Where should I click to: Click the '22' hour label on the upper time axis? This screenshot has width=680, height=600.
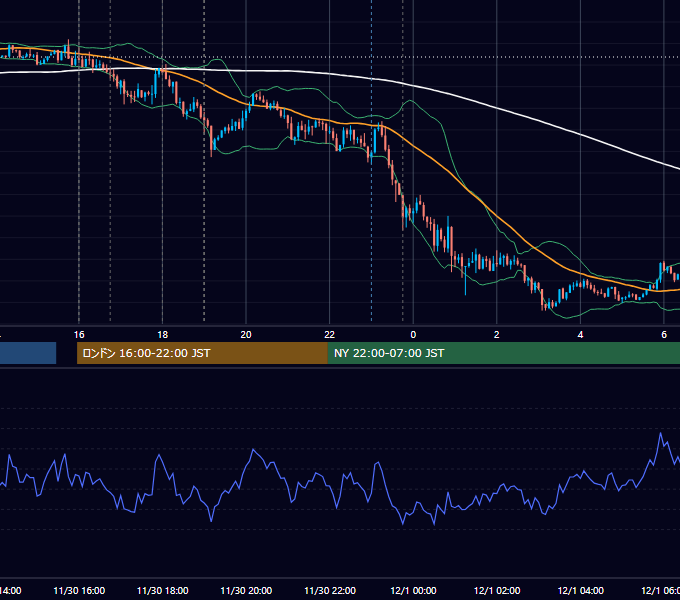[330, 335]
